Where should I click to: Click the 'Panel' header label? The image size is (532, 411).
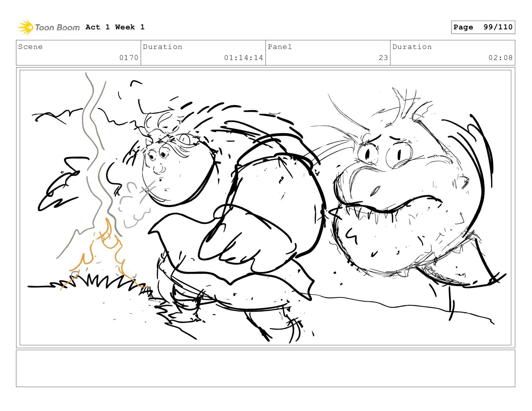tap(280, 47)
